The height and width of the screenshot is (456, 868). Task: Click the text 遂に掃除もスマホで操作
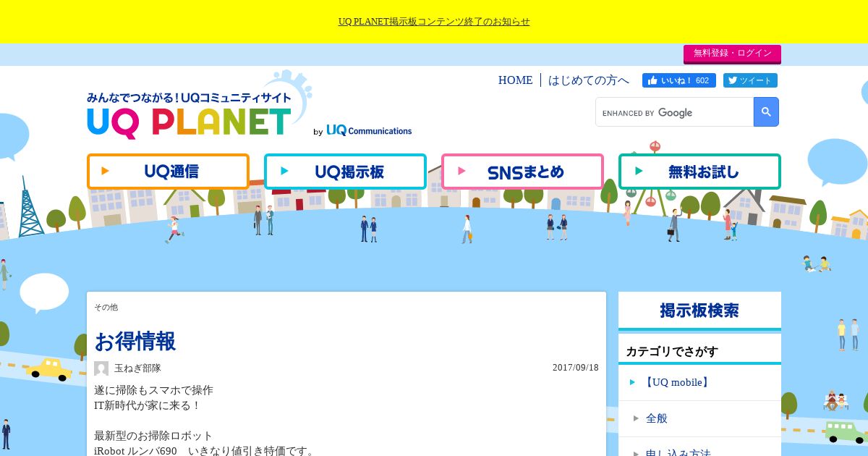point(153,390)
